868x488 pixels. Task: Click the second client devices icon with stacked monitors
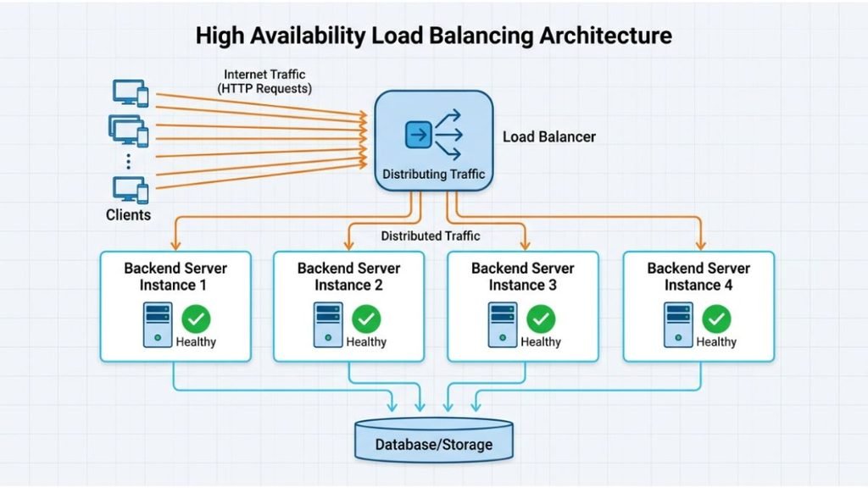pyautogui.click(x=129, y=130)
